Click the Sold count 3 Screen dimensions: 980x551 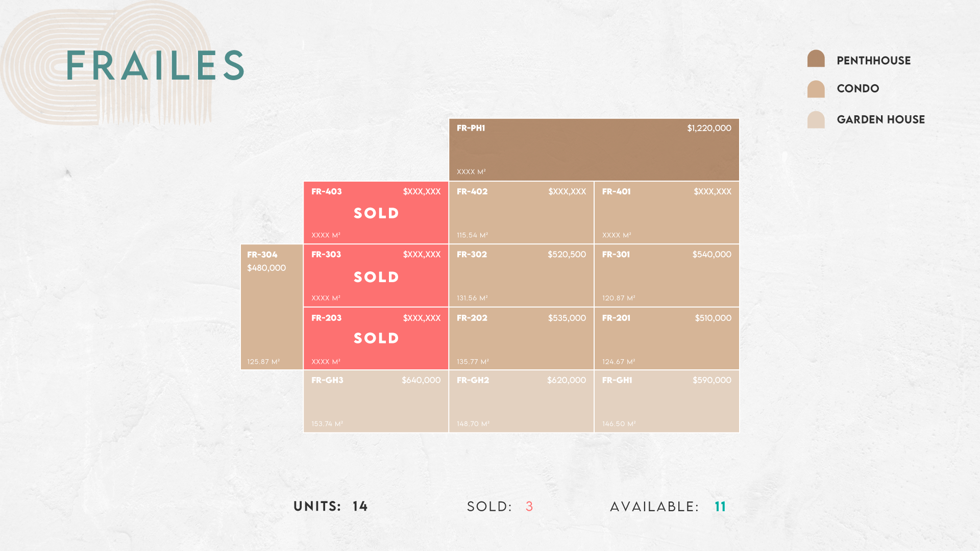tap(529, 507)
